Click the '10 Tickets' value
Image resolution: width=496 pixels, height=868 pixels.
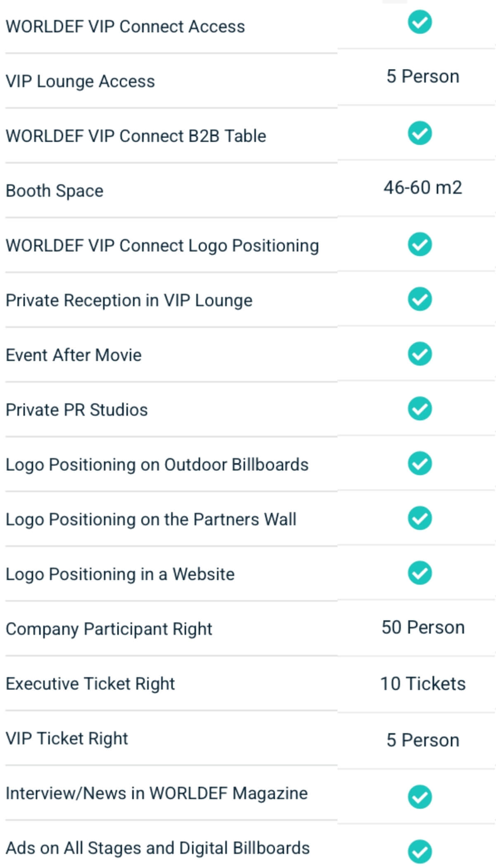click(423, 684)
